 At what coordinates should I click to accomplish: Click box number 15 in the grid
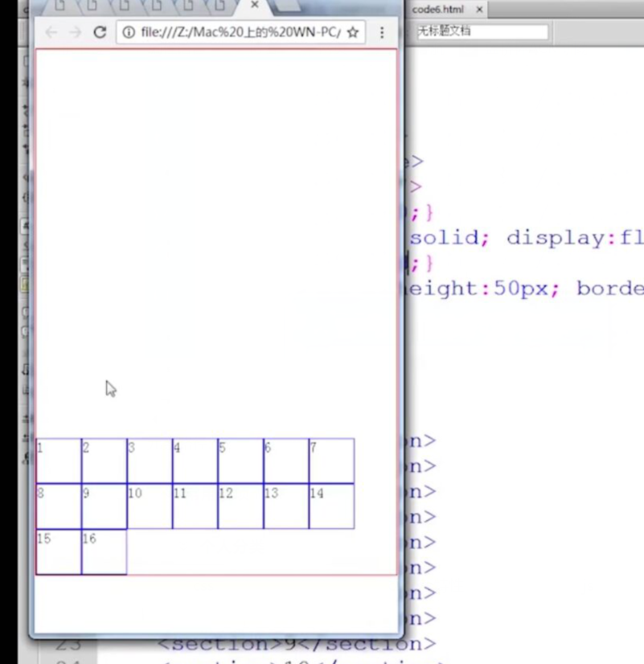pos(59,551)
